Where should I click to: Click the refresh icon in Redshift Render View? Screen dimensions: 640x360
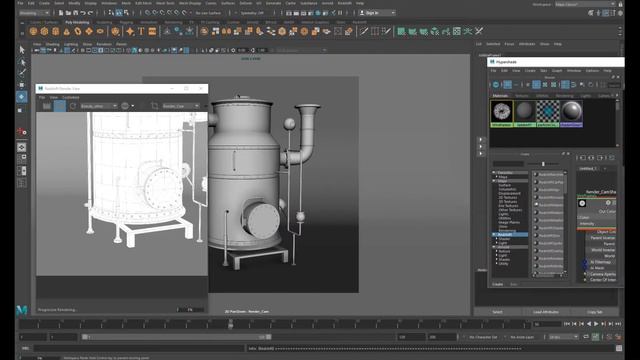(x=73, y=106)
